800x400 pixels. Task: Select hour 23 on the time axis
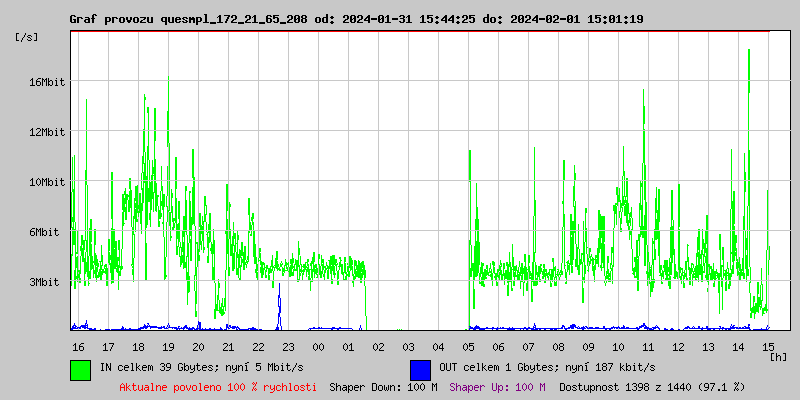(x=288, y=347)
